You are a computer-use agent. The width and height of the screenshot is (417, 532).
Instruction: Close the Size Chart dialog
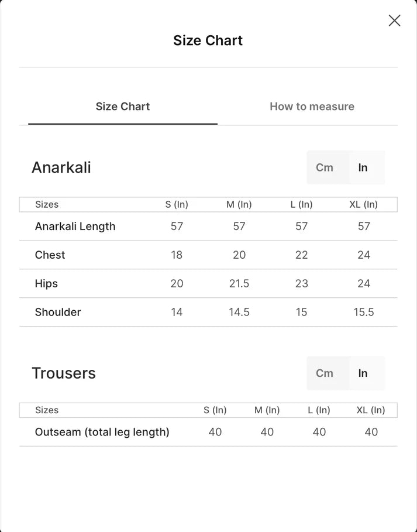coord(394,20)
